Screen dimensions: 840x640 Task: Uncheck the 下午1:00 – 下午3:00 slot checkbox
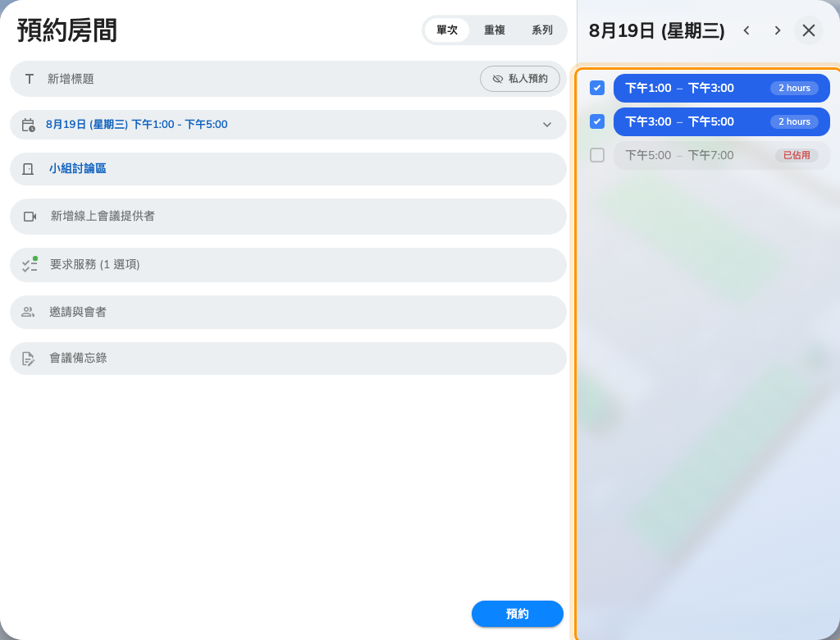(x=597, y=88)
